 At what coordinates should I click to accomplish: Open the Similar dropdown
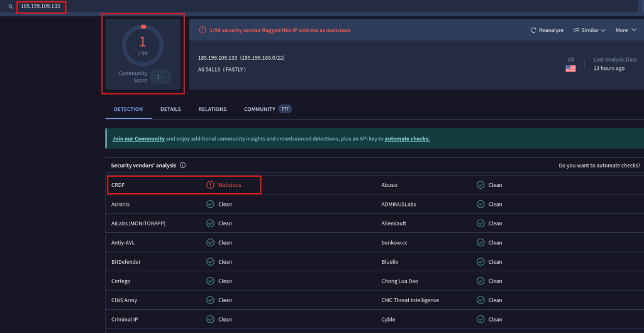589,30
